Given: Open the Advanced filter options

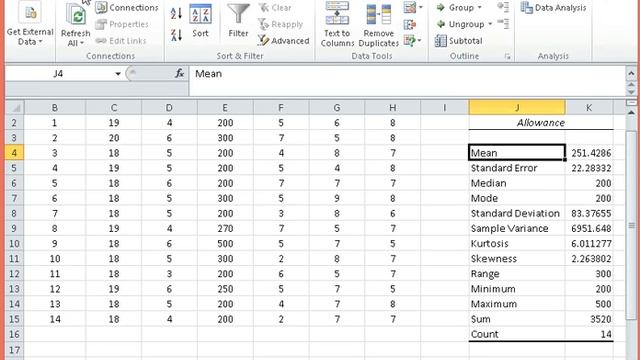Looking at the screenshot, I should (x=284, y=41).
